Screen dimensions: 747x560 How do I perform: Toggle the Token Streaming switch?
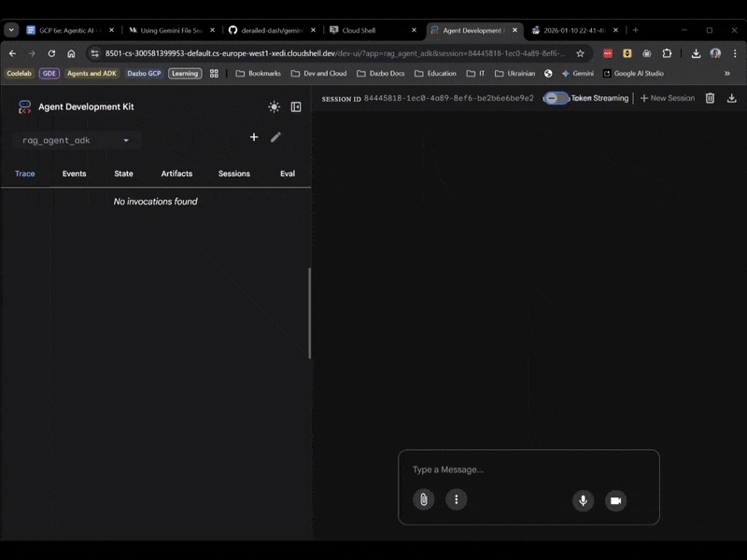coord(557,98)
